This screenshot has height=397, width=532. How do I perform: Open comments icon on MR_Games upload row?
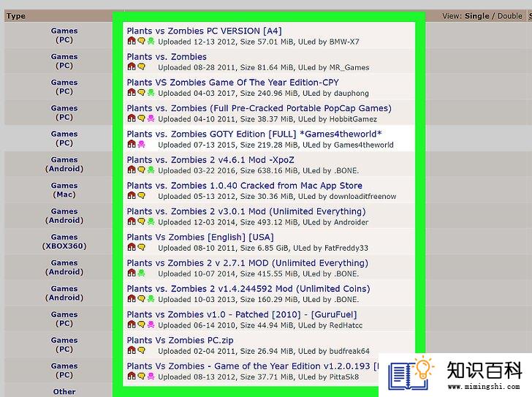tap(142, 67)
